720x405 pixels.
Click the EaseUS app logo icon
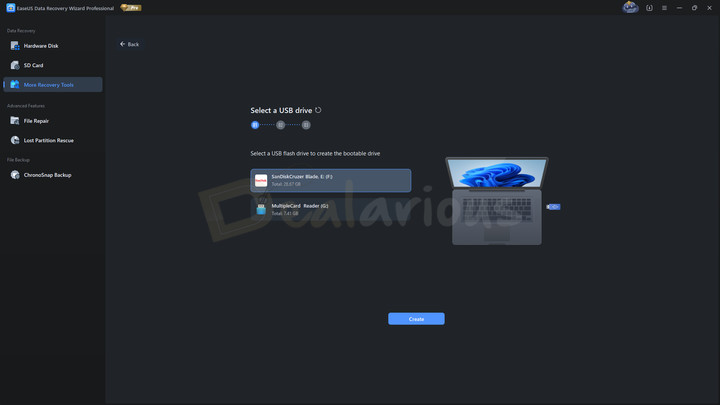pos(10,8)
